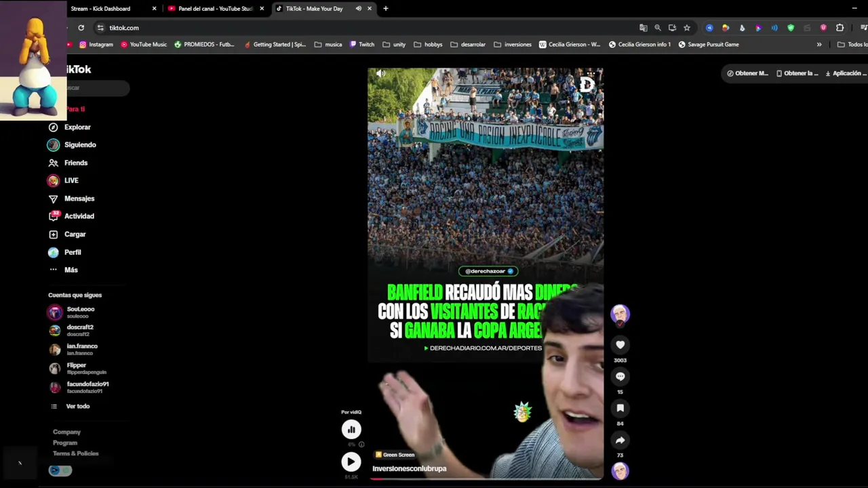Image resolution: width=868 pixels, height=488 pixels.
Task: Click vidIQ play button
Action: pyautogui.click(x=351, y=462)
